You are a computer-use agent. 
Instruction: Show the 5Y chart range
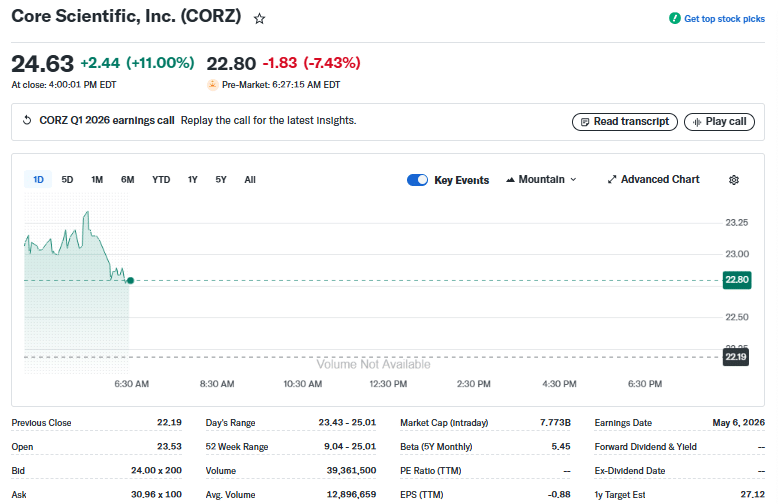(x=221, y=180)
